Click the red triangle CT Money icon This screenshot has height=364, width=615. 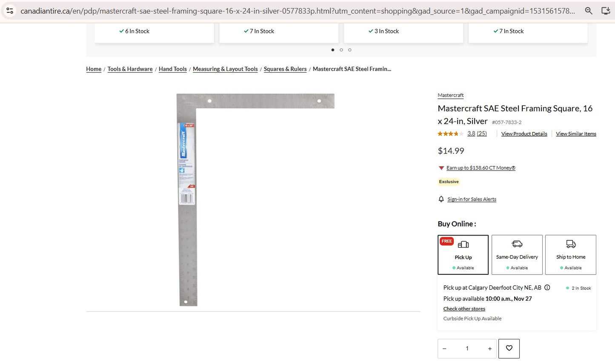441,168
